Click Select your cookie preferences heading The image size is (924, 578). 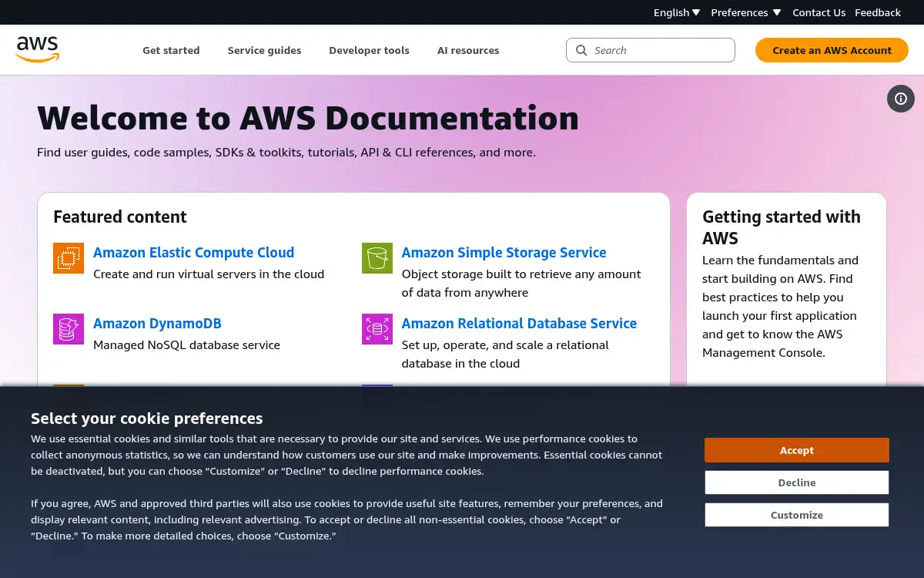[x=146, y=418]
